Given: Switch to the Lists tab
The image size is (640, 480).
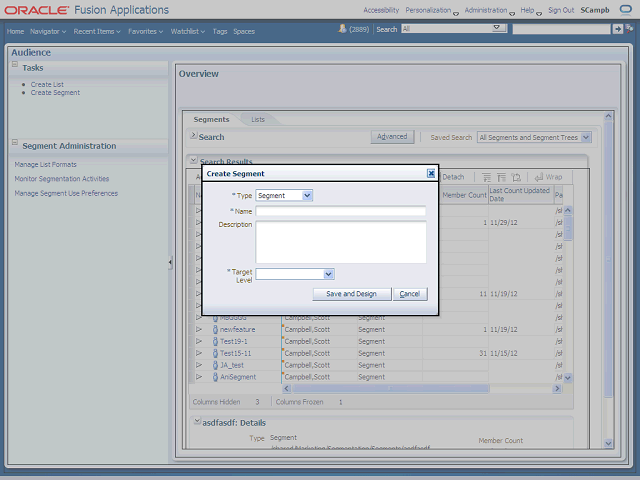Looking at the screenshot, I should pyautogui.click(x=258, y=120).
